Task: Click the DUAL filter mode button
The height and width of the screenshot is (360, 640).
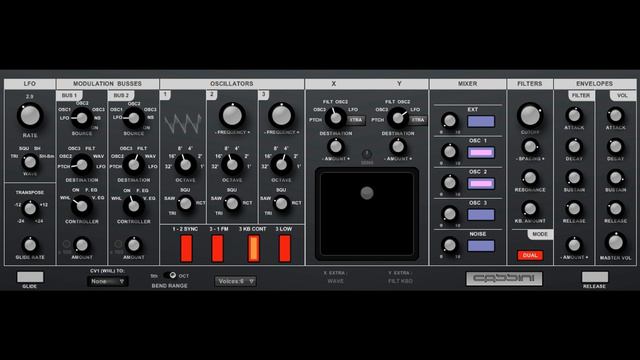Action: [x=530, y=255]
